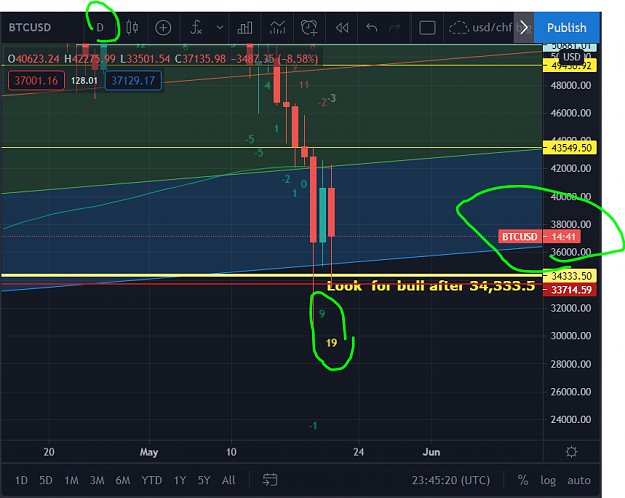Viewport: 625px width, 498px height.
Task: Click the red sell price 37001.16
Action: tap(36, 81)
